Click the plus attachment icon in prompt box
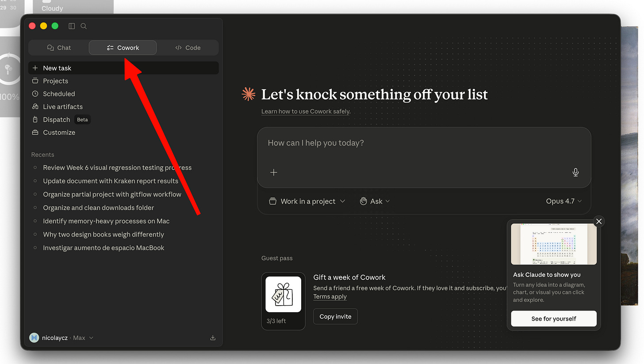 274,172
